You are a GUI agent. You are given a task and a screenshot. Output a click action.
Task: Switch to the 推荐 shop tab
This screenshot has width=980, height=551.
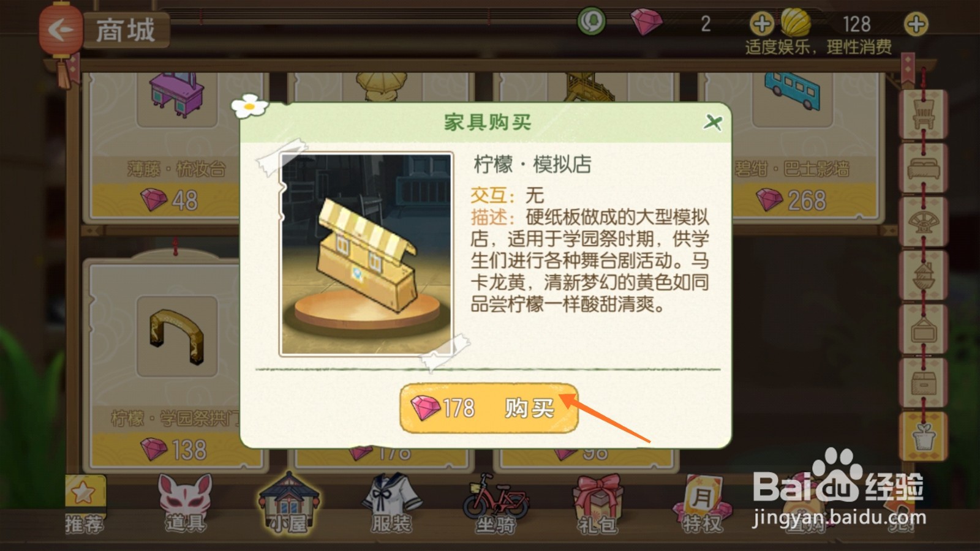(x=85, y=505)
